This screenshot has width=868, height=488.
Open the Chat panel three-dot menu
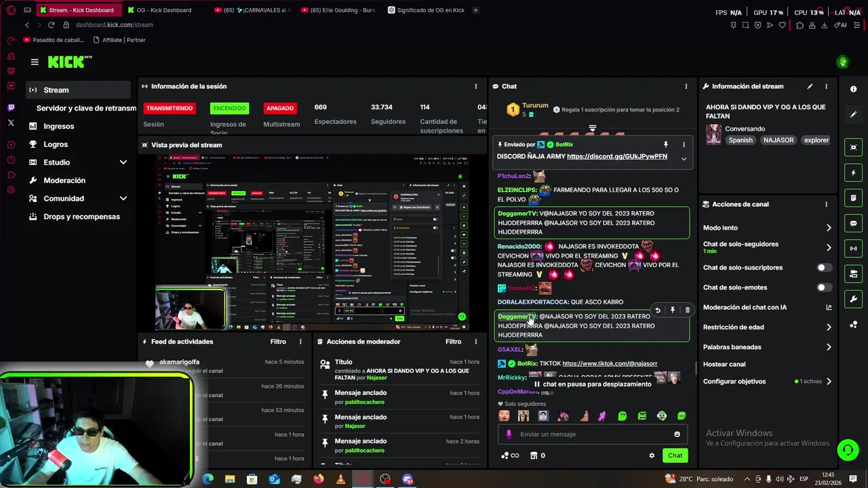686,87
